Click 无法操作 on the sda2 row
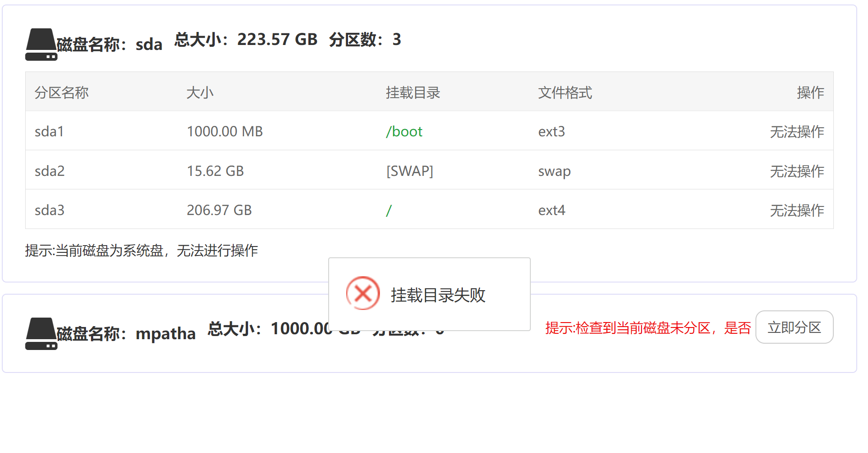868x453 pixels. click(x=796, y=171)
